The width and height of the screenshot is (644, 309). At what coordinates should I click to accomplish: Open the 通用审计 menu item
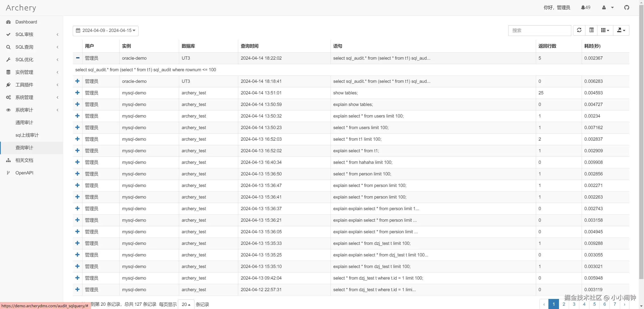24,123
